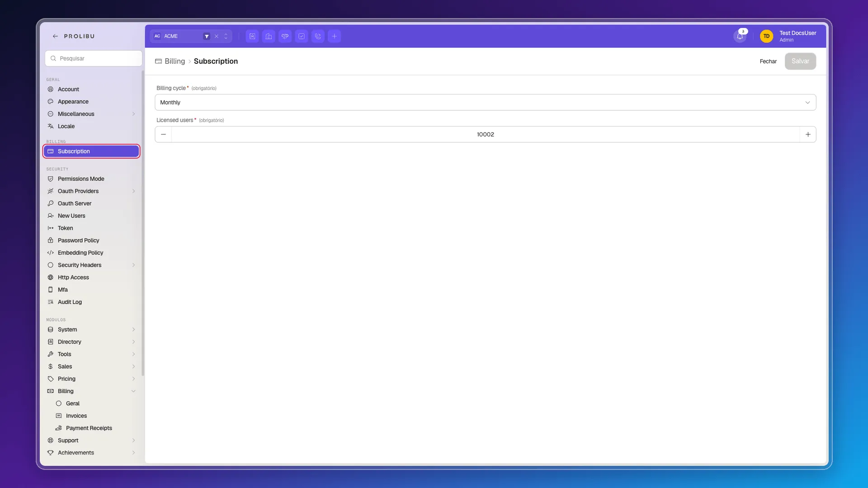
Task: Open notifications bell
Action: tap(740, 36)
